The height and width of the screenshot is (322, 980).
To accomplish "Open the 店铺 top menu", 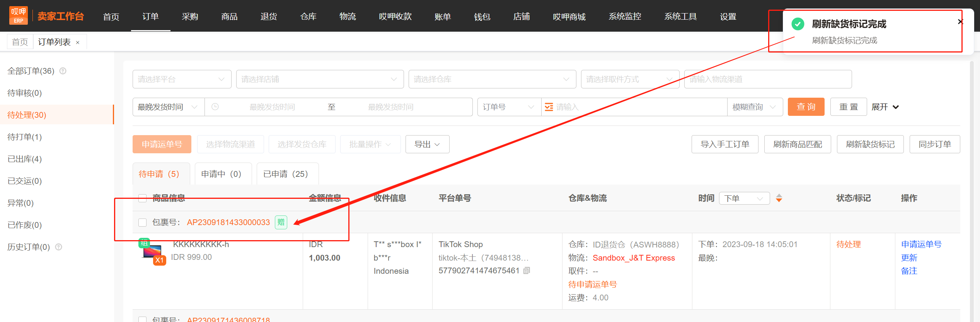I will tap(522, 17).
